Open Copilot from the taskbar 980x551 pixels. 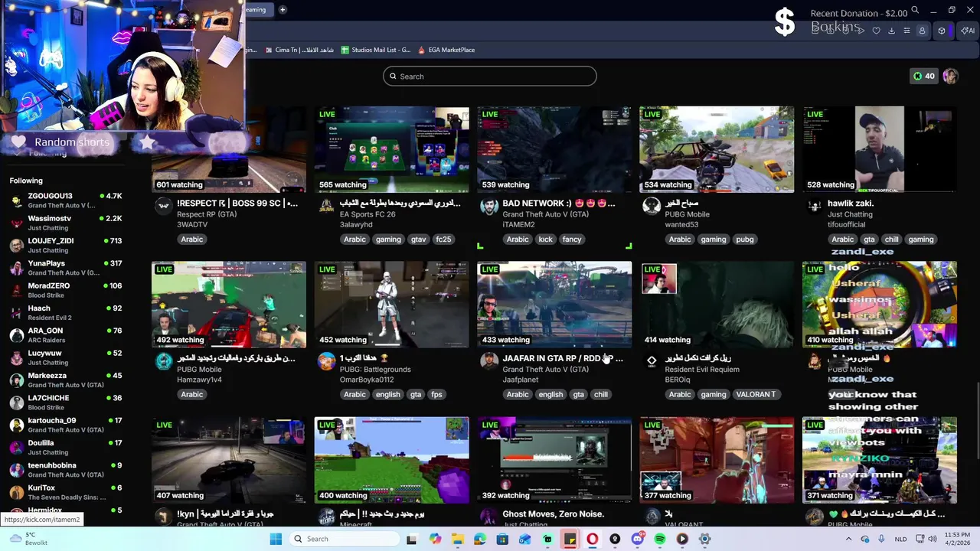point(435,539)
